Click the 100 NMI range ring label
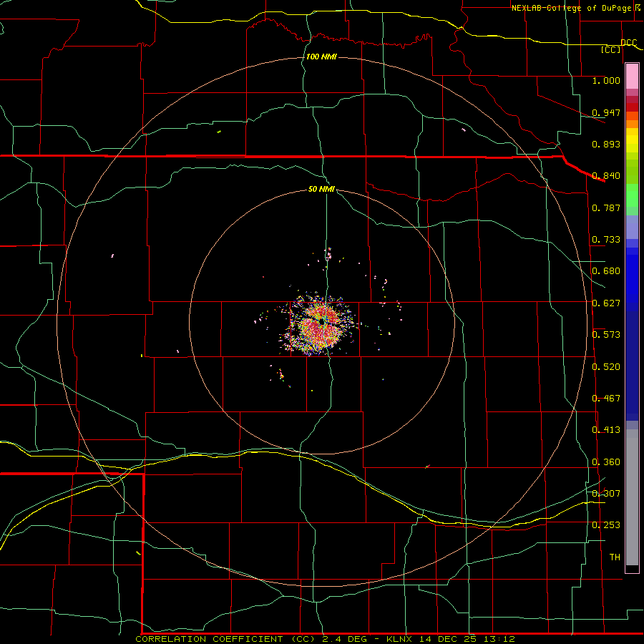This screenshot has height=644, width=644. pyautogui.click(x=321, y=57)
